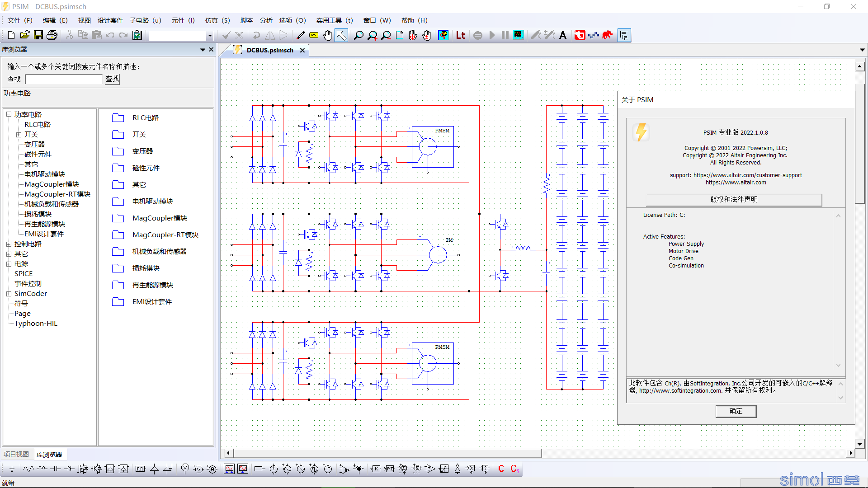Image resolution: width=868 pixels, height=488 pixels.
Task: Click the yellow label tool icon
Action: tap(314, 35)
